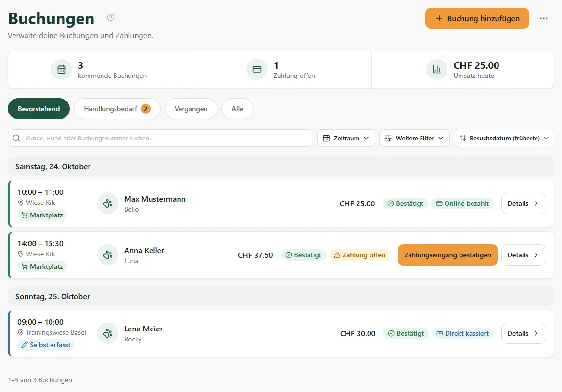Open the Zeitraum date range dropdown
The image size is (562, 392).
(346, 139)
